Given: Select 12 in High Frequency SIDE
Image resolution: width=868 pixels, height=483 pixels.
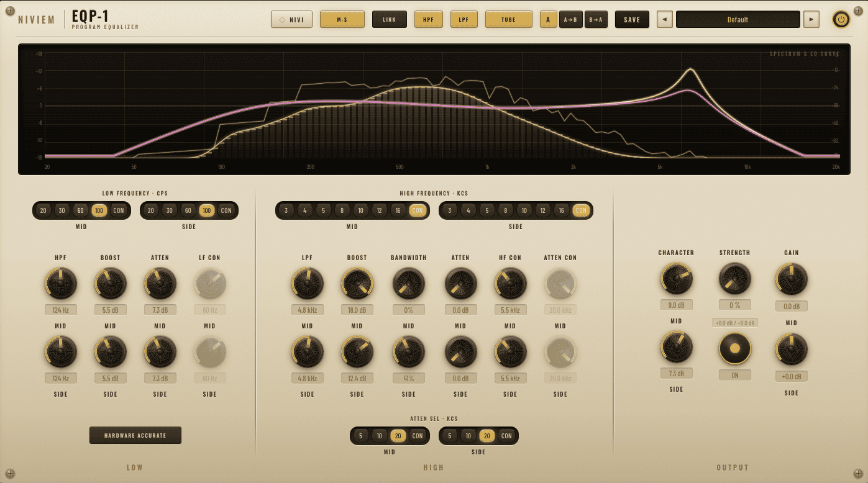Looking at the screenshot, I should click(543, 210).
